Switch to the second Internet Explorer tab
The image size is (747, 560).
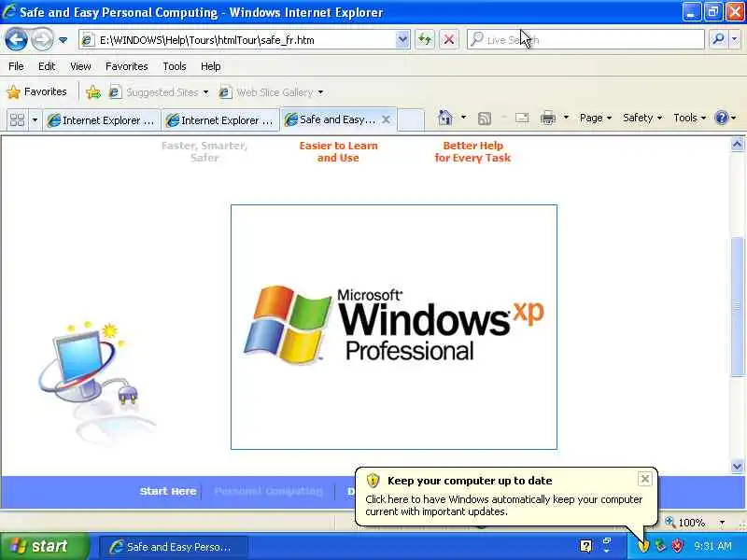point(220,120)
